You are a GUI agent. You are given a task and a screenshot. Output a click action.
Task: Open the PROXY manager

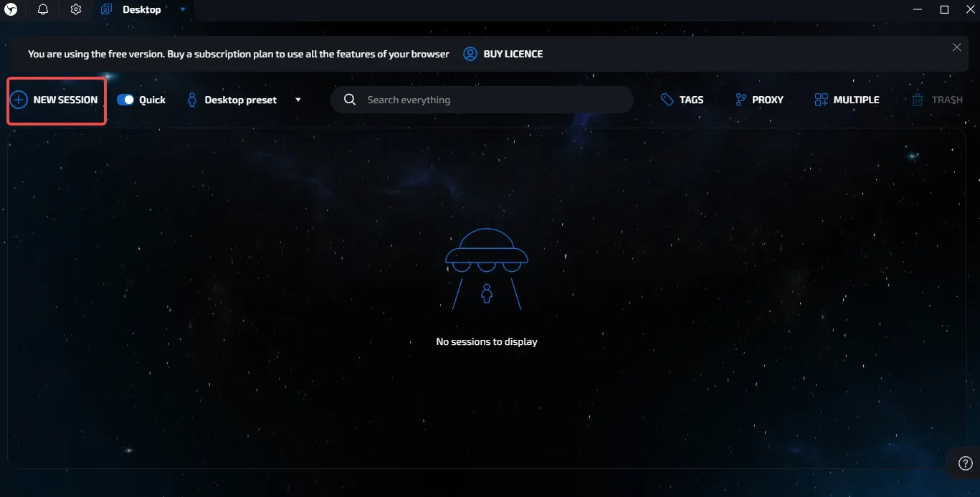pyautogui.click(x=759, y=100)
